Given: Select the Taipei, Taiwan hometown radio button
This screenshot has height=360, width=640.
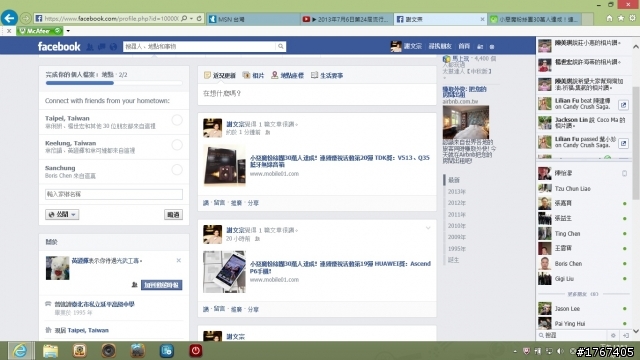Looking at the screenshot, I should 177,120.
